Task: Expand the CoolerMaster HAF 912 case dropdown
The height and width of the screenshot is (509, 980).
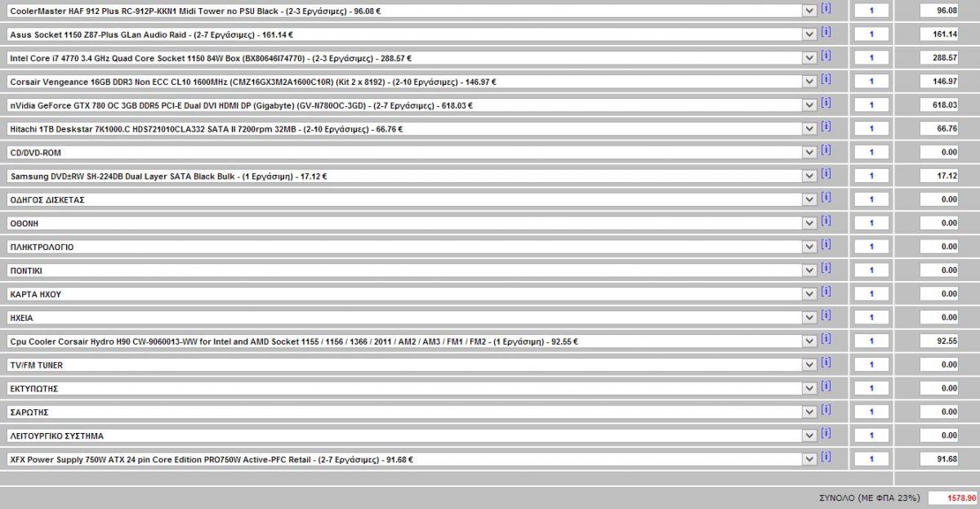Action: click(808, 11)
